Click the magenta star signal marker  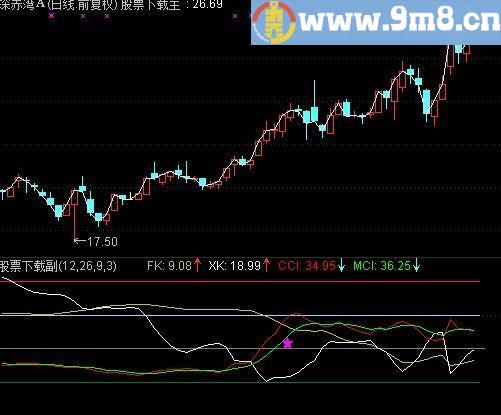(x=287, y=344)
